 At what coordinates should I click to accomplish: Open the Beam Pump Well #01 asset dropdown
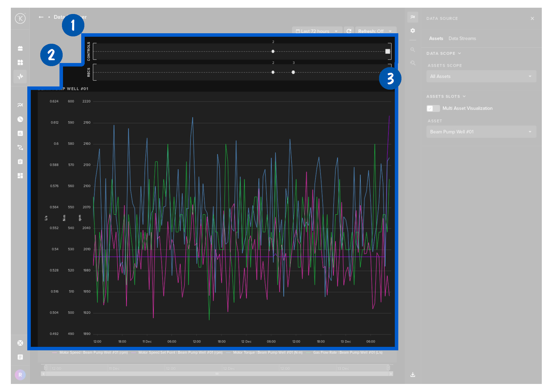pos(481,132)
